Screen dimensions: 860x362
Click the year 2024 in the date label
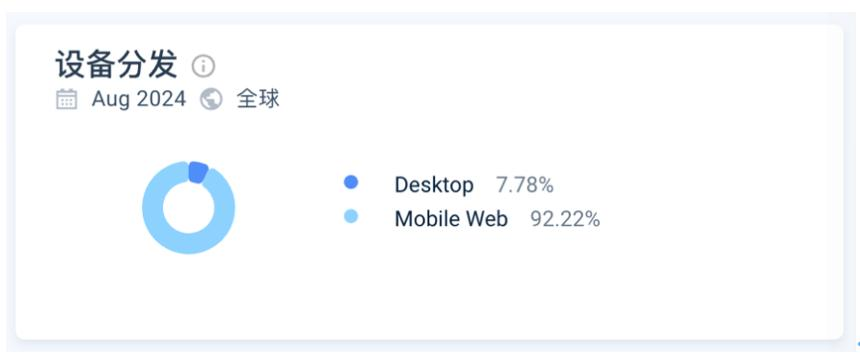click(x=161, y=99)
